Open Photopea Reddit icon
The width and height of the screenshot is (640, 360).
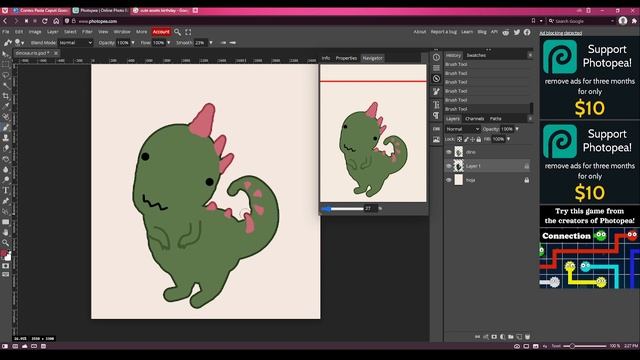click(506, 32)
